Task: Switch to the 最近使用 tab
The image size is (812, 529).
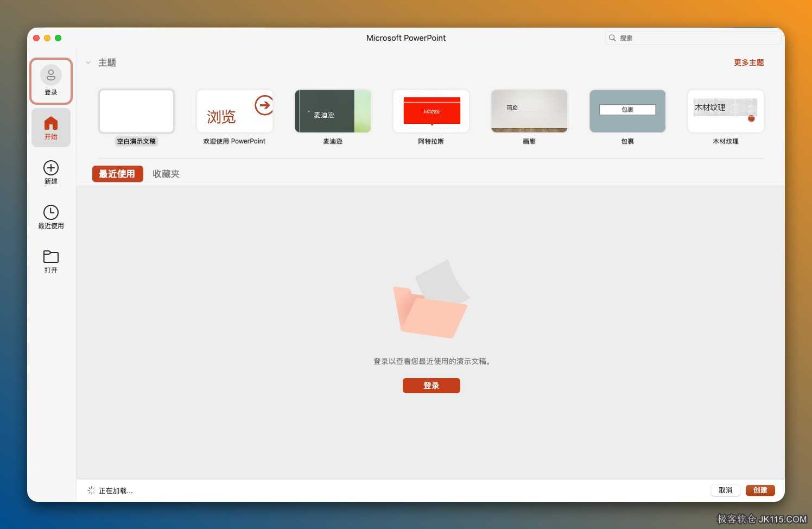Action: [117, 174]
